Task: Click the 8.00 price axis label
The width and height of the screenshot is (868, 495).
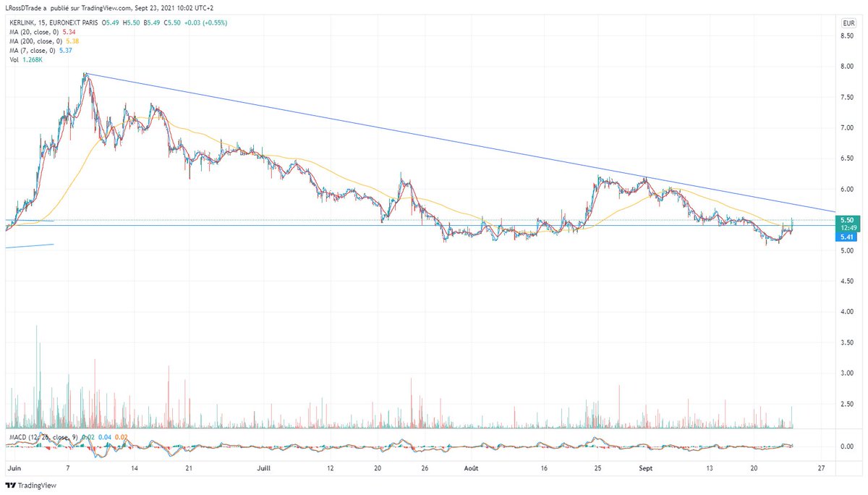Action: 848,67
